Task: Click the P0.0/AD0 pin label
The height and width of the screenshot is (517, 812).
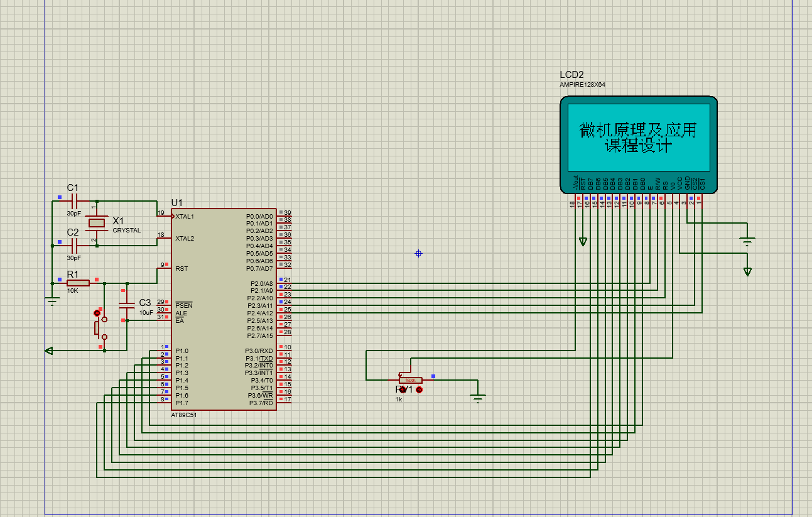Action: point(260,216)
